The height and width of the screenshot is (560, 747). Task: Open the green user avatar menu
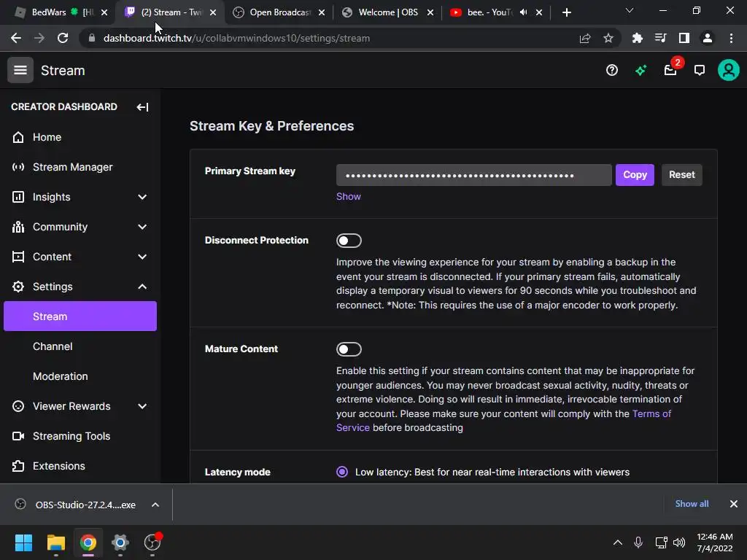point(729,71)
